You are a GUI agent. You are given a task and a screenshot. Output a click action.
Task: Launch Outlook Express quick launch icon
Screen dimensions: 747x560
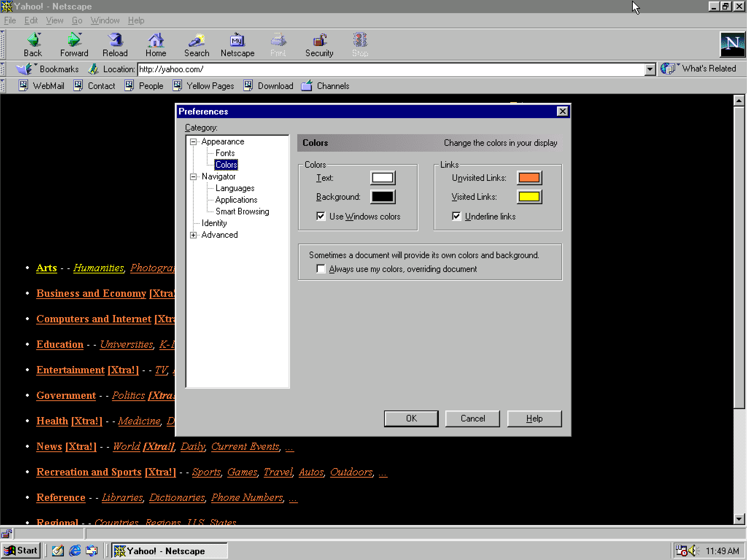(x=92, y=551)
